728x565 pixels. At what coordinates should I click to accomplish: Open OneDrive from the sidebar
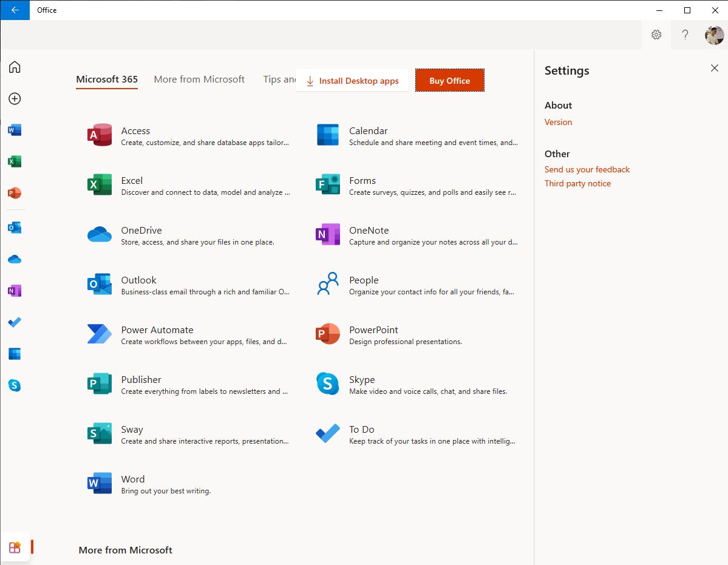pos(15,259)
